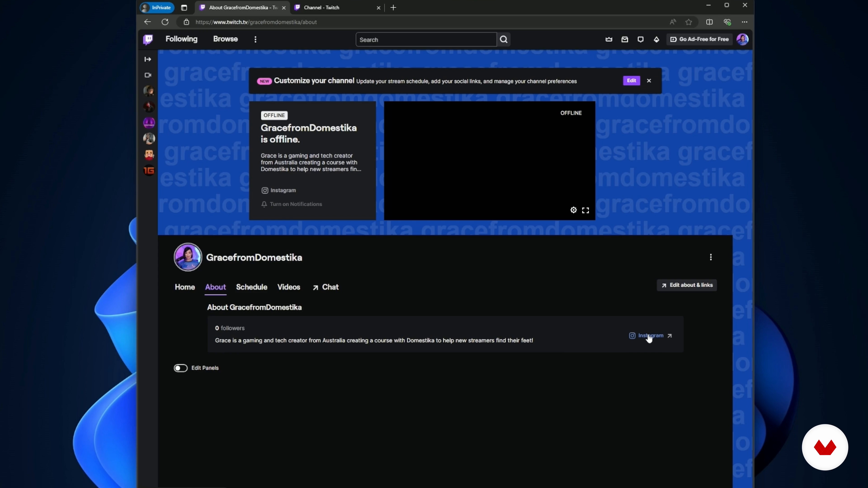Open the more options menu beside Browse
Screen dimensions: 868x488
255,39
